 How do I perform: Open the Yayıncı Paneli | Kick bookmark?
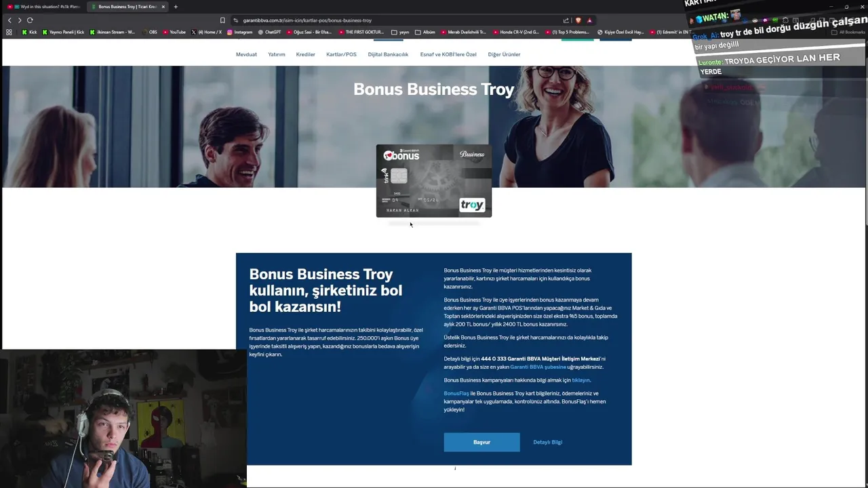63,32
